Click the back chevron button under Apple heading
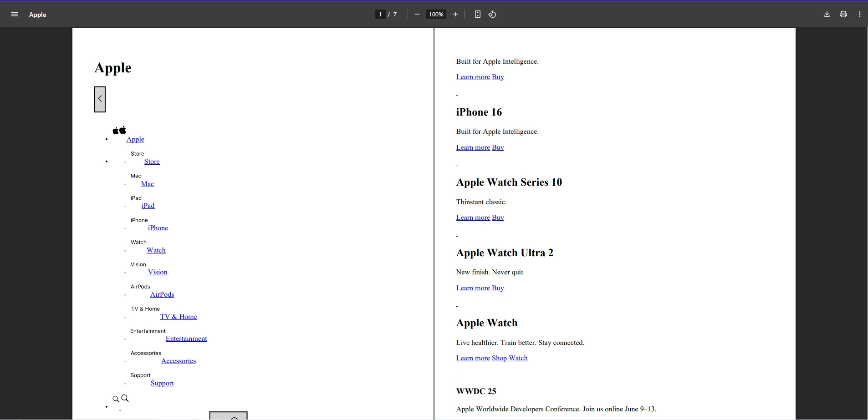 (100, 99)
